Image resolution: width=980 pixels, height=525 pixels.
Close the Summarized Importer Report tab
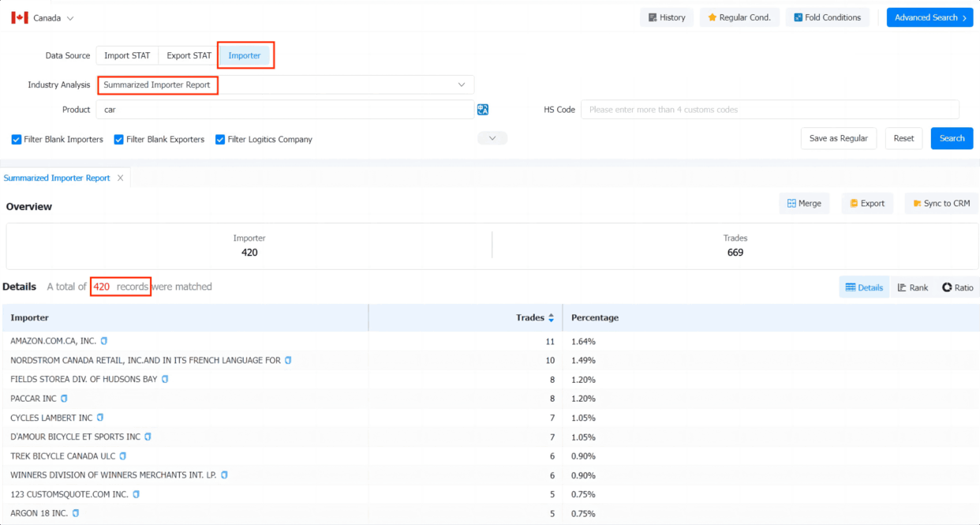(x=121, y=178)
